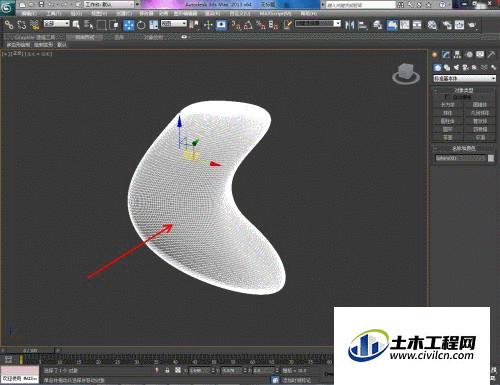Select the Cameras category in Create panel

click(465, 67)
